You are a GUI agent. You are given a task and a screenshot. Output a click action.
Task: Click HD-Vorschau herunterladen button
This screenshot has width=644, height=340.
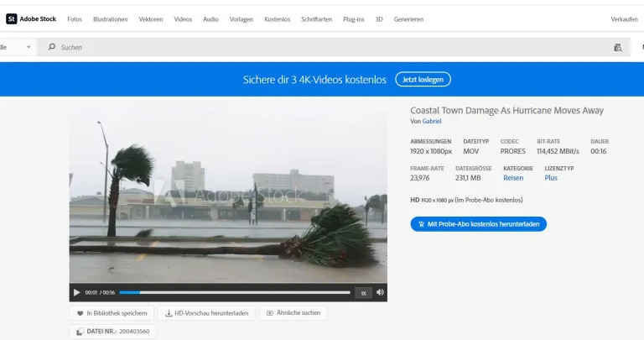click(207, 313)
